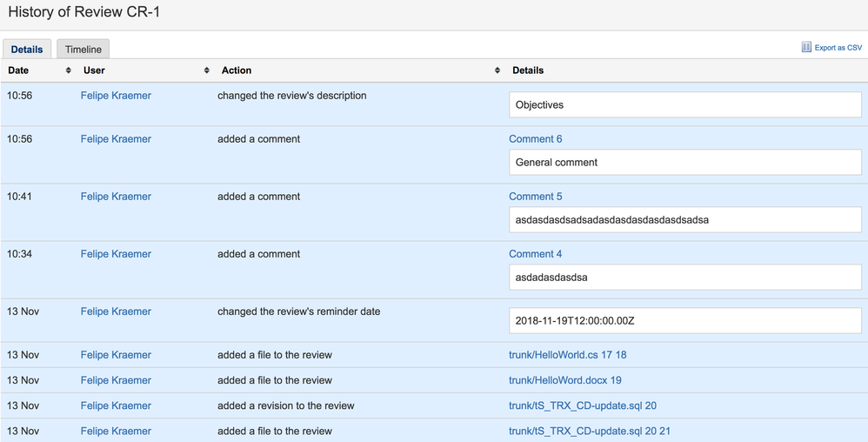This screenshot has width=868, height=442.
Task: Click Felipe Kraemer in the added-revision row
Action: coord(116,406)
